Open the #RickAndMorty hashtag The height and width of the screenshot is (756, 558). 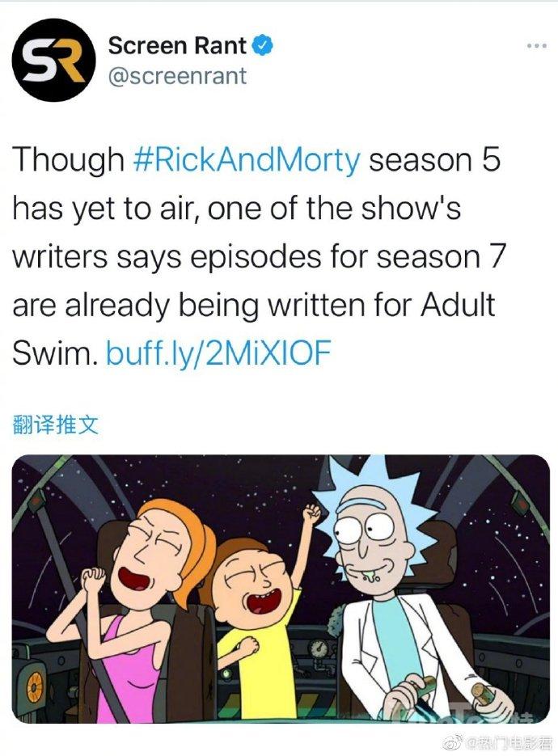(x=246, y=159)
